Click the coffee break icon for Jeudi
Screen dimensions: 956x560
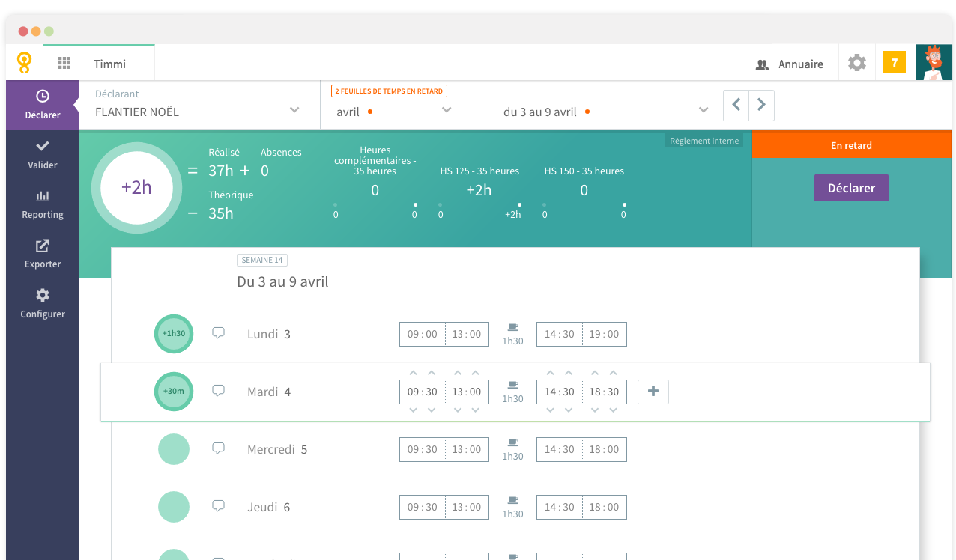(513, 501)
